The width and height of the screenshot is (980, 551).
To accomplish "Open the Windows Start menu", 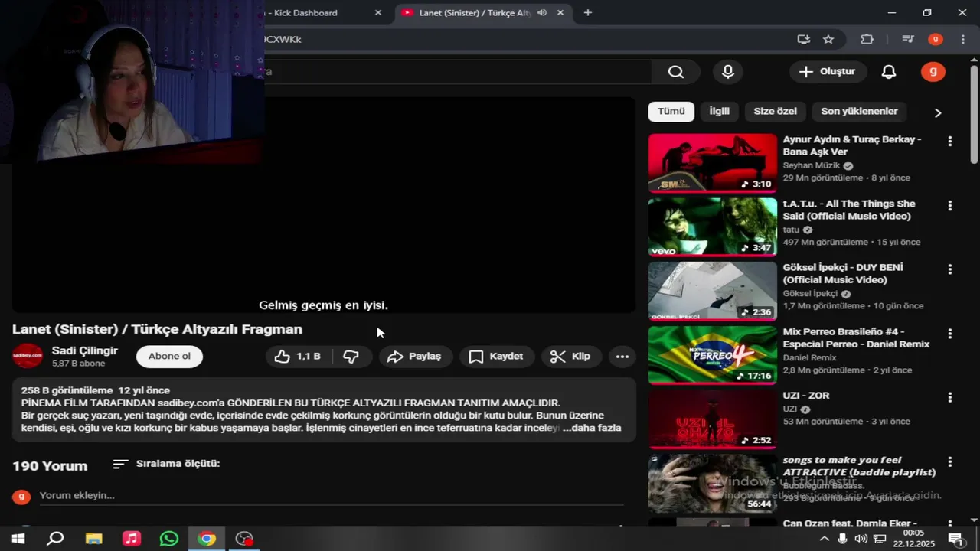I will click(x=18, y=539).
